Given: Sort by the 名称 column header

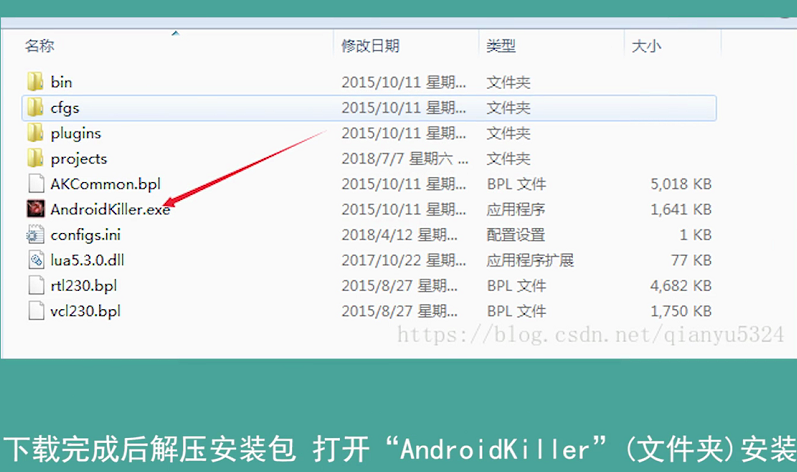Looking at the screenshot, I should [x=40, y=46].
